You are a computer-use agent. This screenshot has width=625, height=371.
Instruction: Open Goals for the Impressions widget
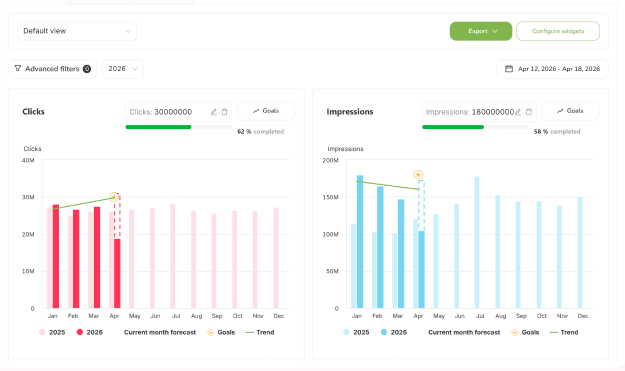point(570,111)
